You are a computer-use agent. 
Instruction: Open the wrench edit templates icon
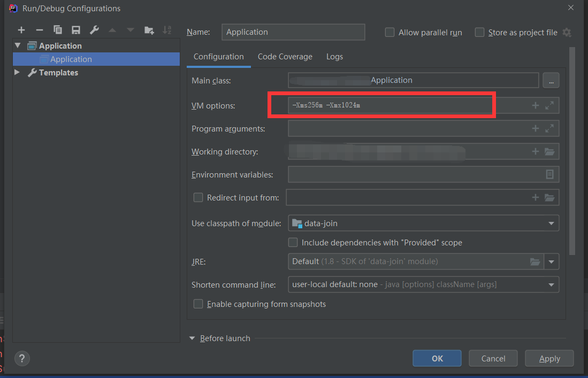[x=94, y=30]
